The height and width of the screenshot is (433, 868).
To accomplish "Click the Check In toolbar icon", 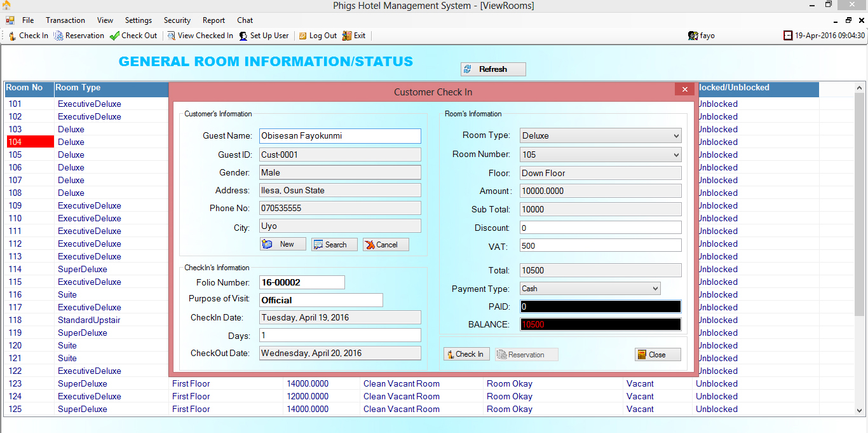I will pos(13,36).
